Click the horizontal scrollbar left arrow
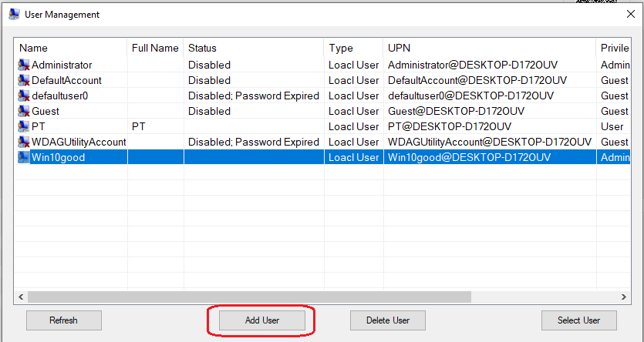 pos(20,297)
